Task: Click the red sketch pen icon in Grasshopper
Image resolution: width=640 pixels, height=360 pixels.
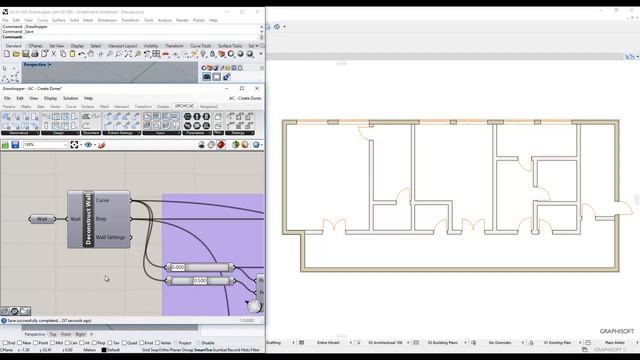Action: pos(102,144)
